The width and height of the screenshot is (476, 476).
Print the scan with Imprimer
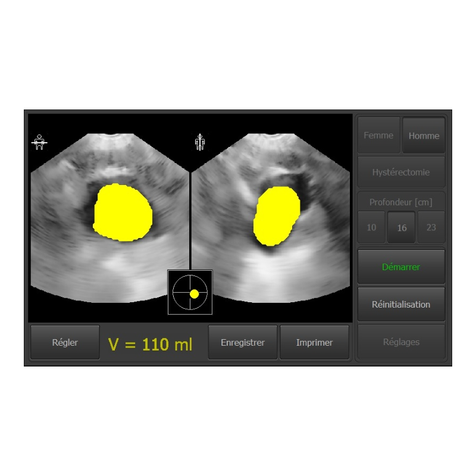point(314,343)
